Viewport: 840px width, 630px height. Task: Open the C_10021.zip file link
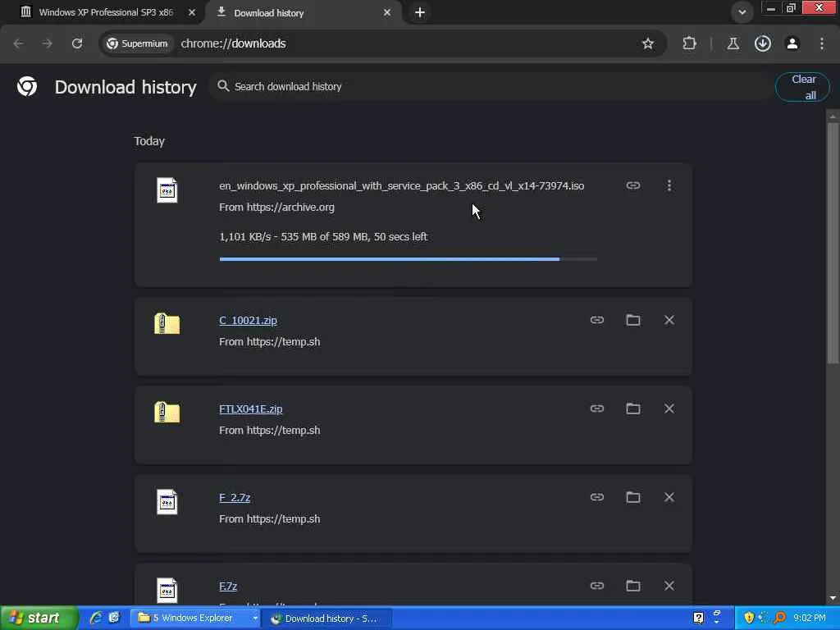248,321
